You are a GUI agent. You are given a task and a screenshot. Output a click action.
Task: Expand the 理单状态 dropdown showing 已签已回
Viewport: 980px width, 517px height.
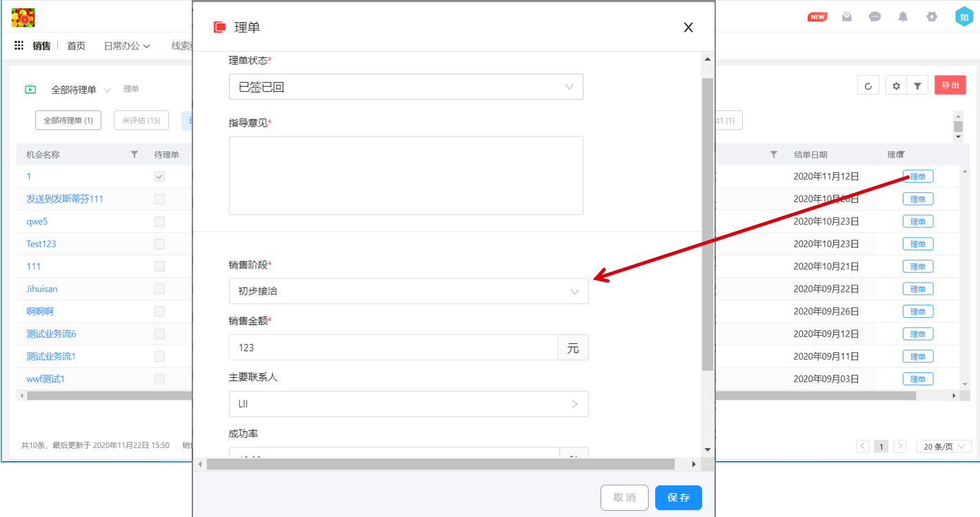406,87
